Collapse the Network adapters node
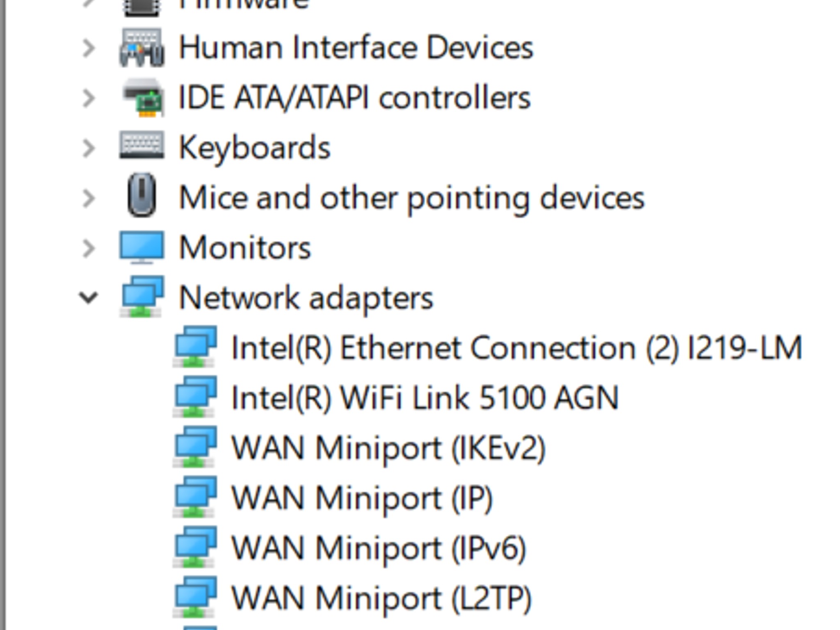840x630 pixels. [x=89, y=297]
